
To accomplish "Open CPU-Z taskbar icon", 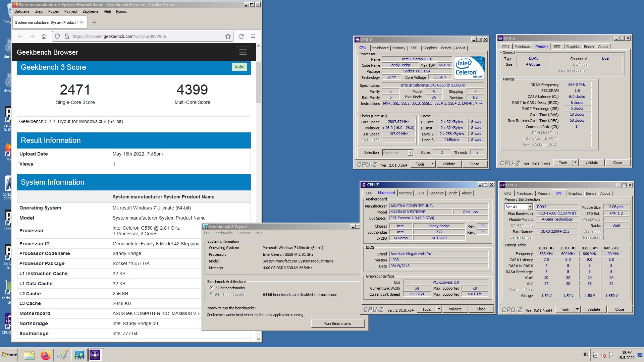I will (95, 355).
